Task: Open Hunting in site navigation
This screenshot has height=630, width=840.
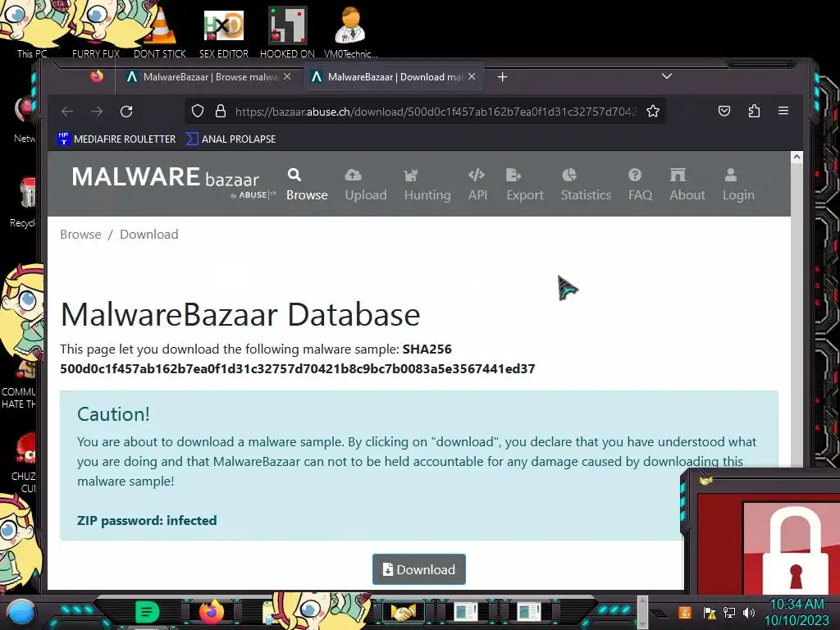Action: coord(427,185)
